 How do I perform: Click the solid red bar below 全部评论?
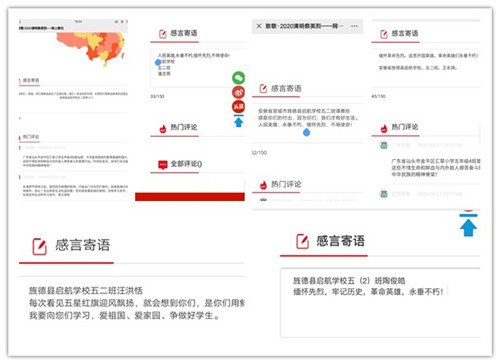[x=190, y=197]
